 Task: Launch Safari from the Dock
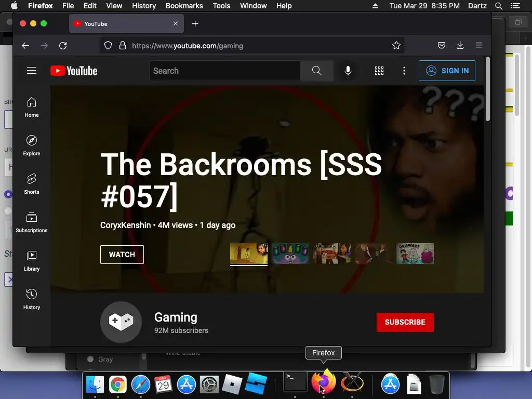(140, 384)
